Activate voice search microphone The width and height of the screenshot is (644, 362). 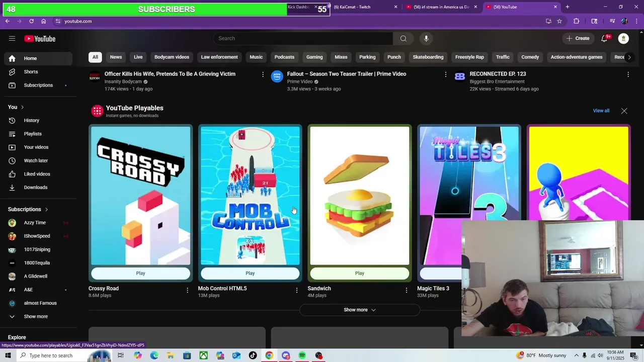pos(426,39)
